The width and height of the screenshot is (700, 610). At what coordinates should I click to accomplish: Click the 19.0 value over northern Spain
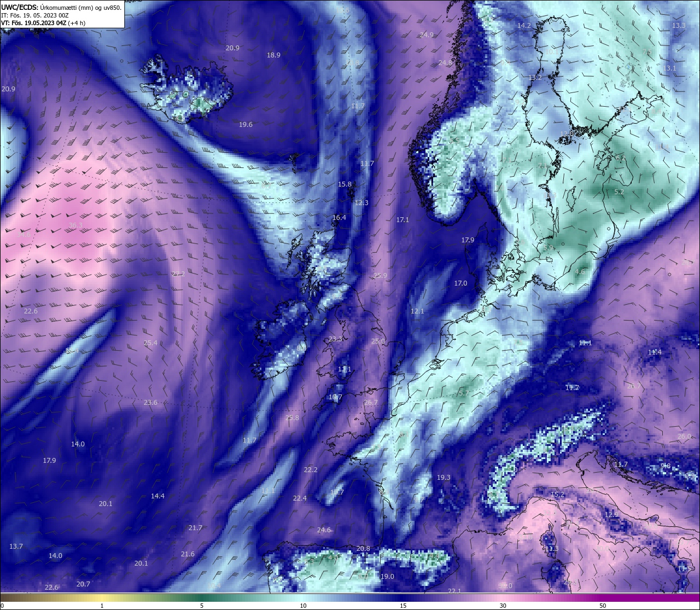387,577
